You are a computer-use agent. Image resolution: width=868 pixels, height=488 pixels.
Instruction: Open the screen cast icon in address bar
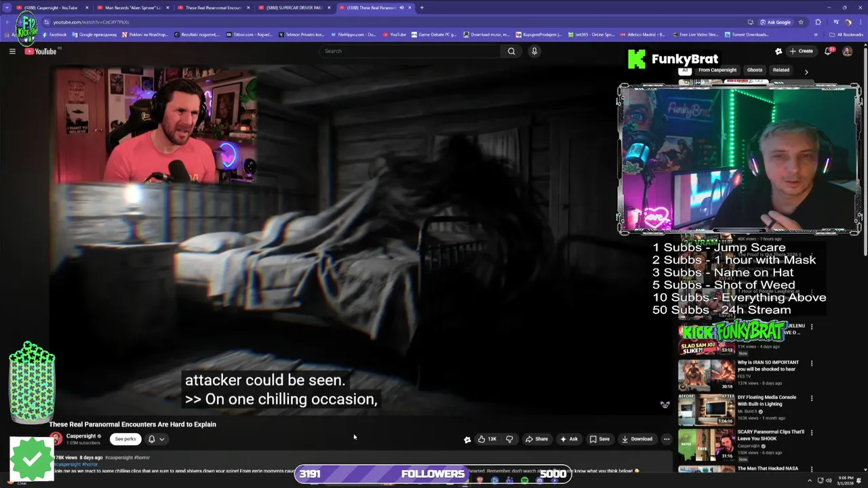(x=750, y=22)
